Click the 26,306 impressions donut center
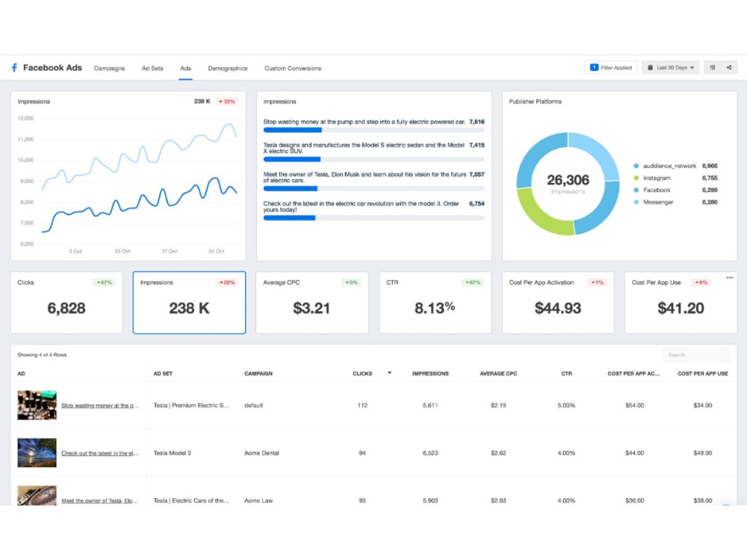This screenshot has height=560, width=747. (568, 184)
